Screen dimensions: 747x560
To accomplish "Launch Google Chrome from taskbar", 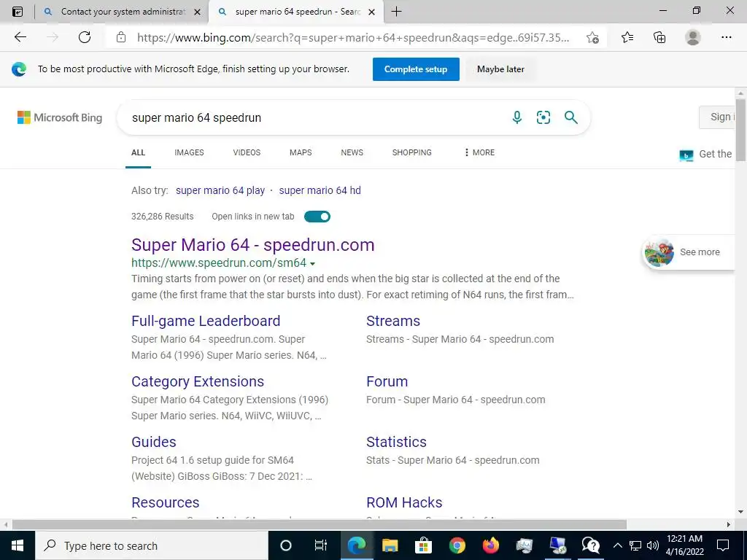I will (457, 545).
